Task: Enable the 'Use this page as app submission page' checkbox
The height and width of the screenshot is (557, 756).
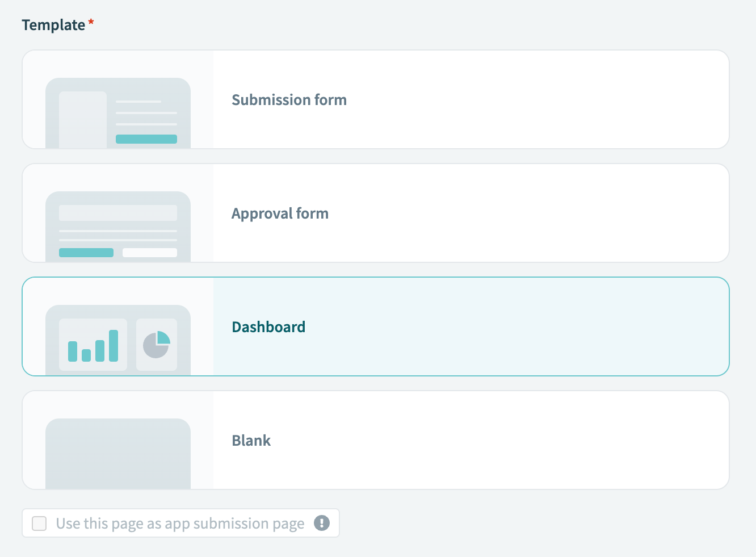Action: [x=39, y=523]
